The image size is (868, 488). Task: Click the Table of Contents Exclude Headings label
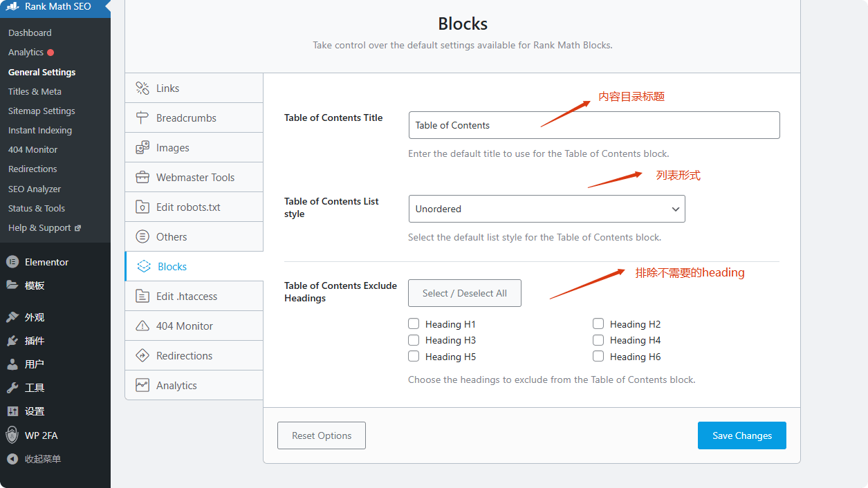340,292
